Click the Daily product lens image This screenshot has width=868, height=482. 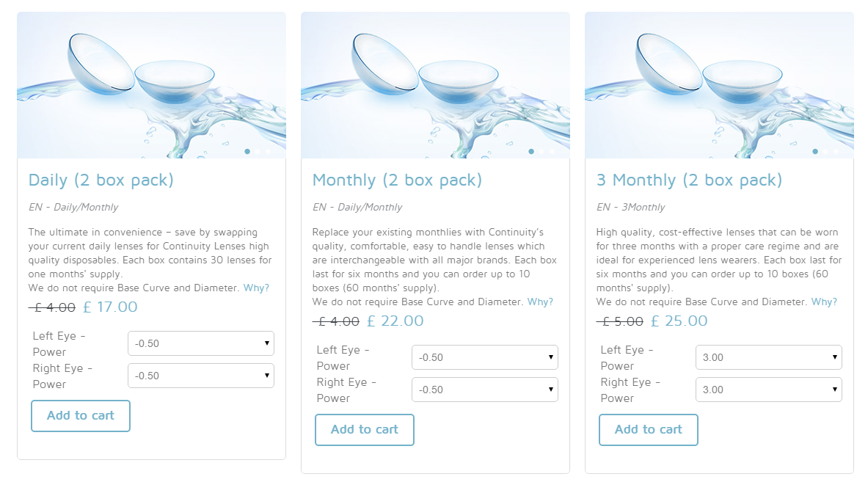point(151,84)
